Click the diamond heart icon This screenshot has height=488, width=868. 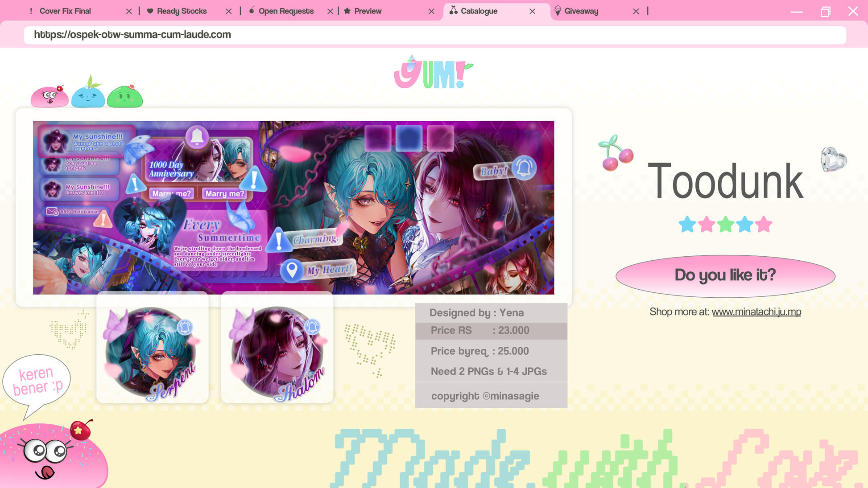click(x=833, y=159)
